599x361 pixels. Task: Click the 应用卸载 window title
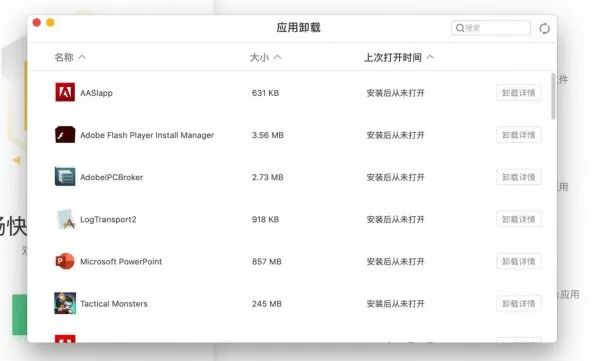tap(299, 28)
